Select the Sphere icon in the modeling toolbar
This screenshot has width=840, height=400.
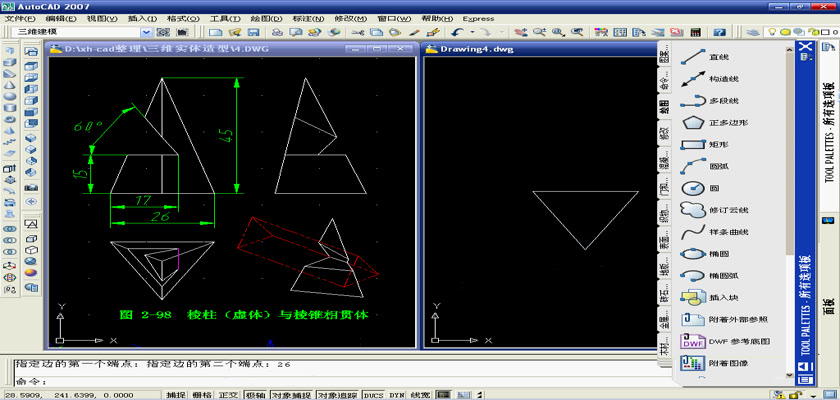[x=10, y=96]
